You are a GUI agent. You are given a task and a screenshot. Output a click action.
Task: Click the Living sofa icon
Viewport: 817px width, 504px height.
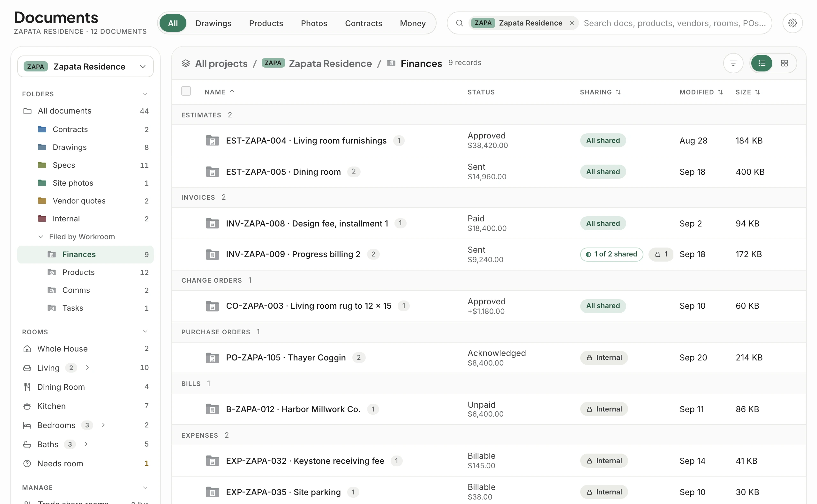(27, 368)
